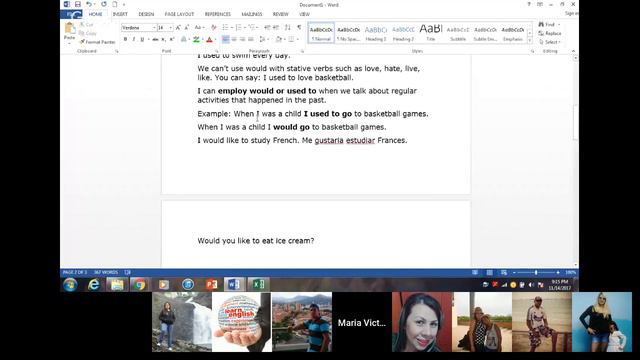Switch to the INSERT tab
Viewport: 640px width, 360px height.
coord(120,14)
